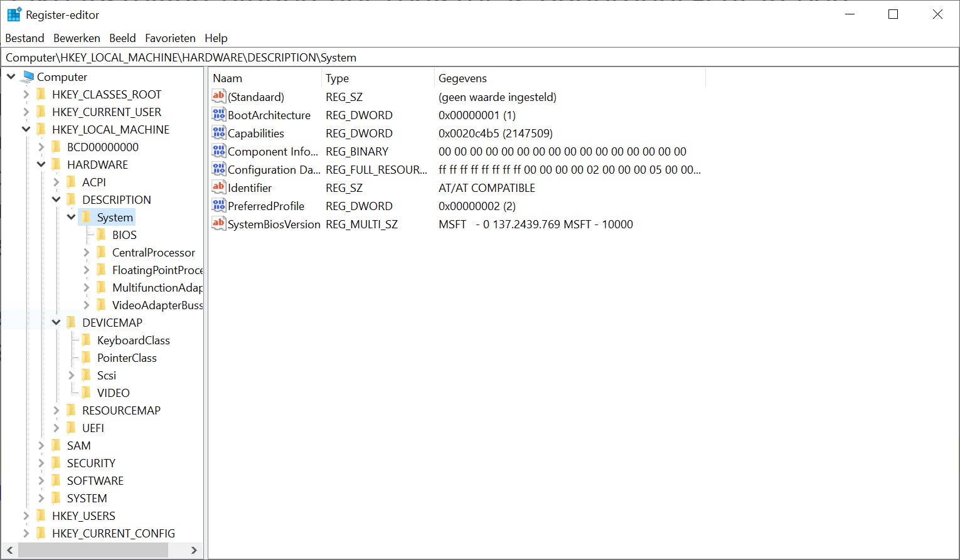
Task: Click the SAM folder icon
Action: (x=56, y=445)
